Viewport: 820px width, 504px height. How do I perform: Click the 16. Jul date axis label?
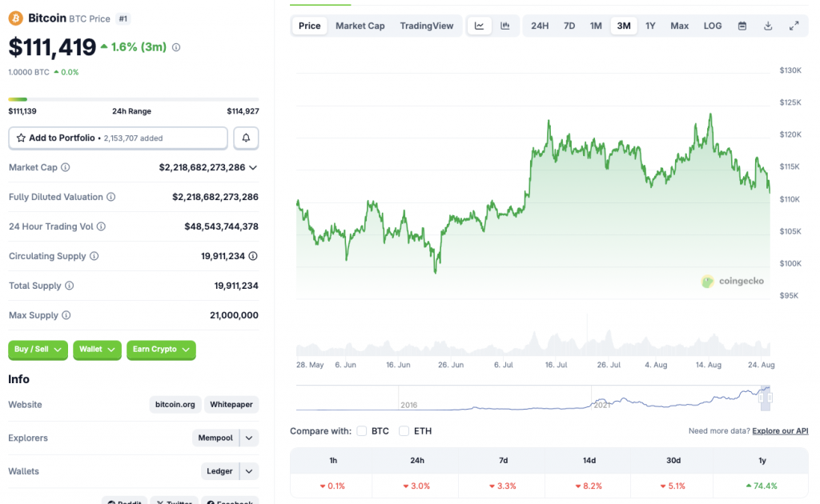556,365
